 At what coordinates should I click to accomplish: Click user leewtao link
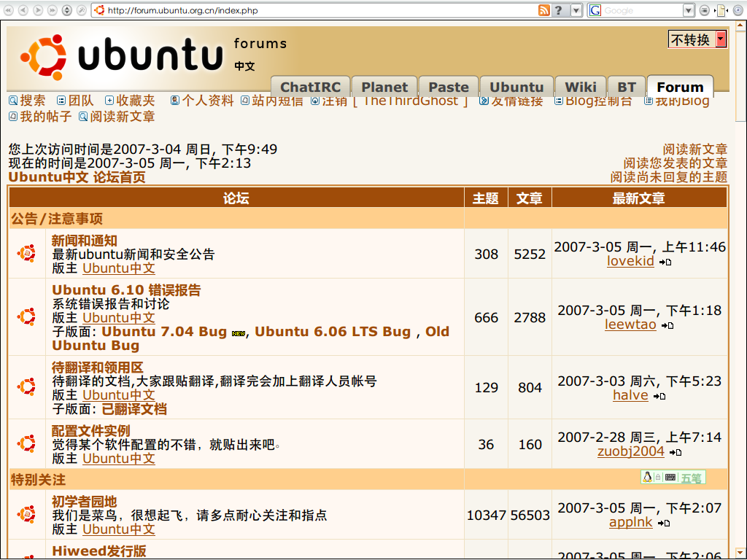[630, 324]
